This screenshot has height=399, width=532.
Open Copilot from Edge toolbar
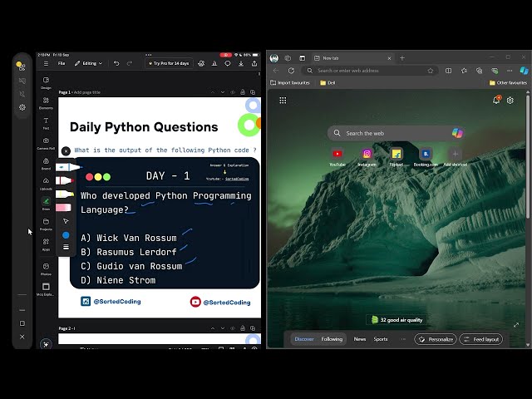[524, 71]
